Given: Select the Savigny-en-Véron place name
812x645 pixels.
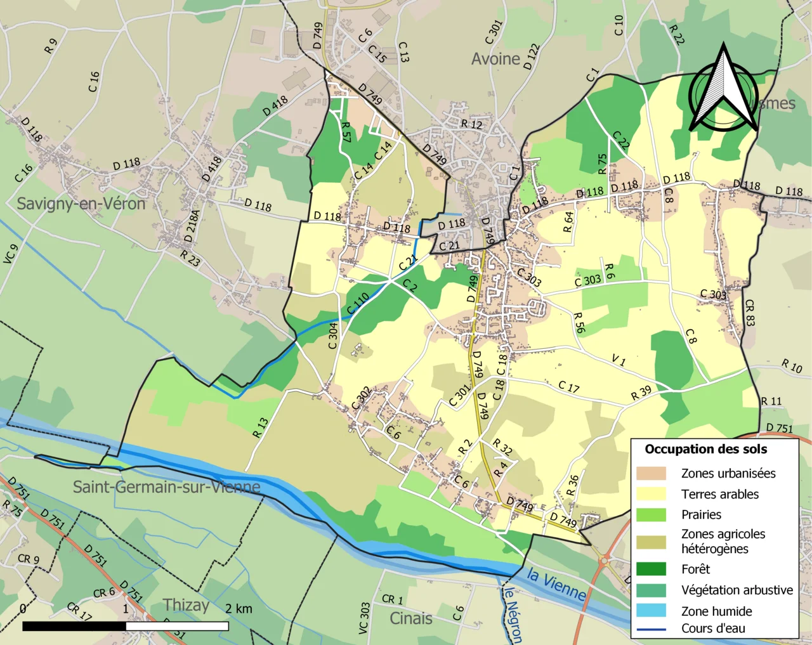Looking at the screenshot, I should pos(81,204).
